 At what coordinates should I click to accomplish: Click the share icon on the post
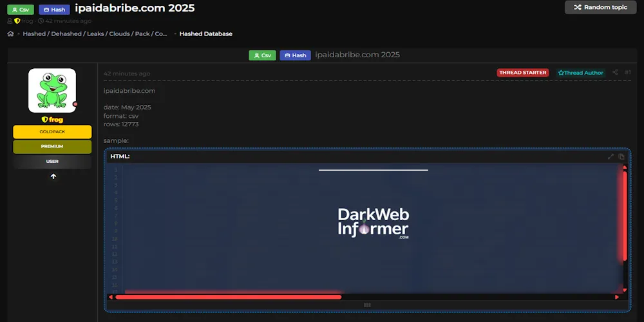pyautogui.click(x=615, y=73)
